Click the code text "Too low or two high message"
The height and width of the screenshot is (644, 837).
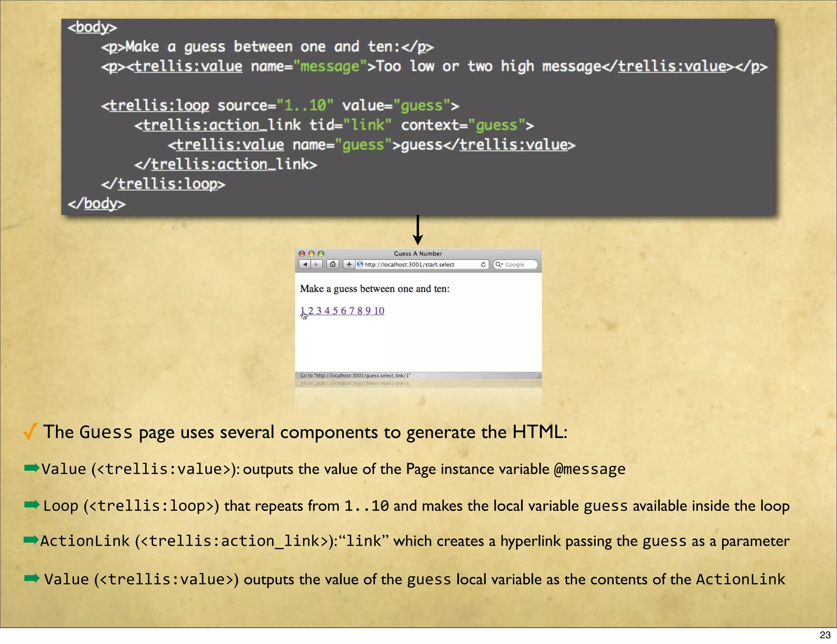(x=489, y=66)
